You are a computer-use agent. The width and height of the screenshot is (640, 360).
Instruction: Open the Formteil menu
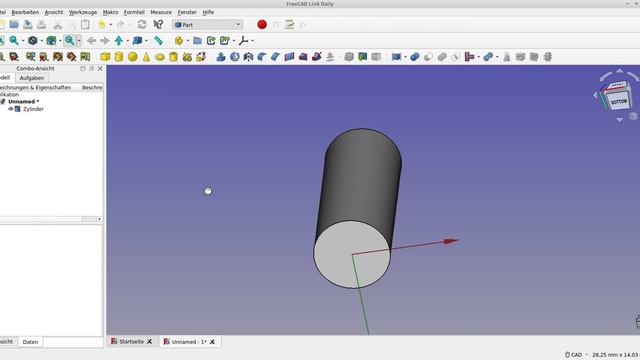134,12
